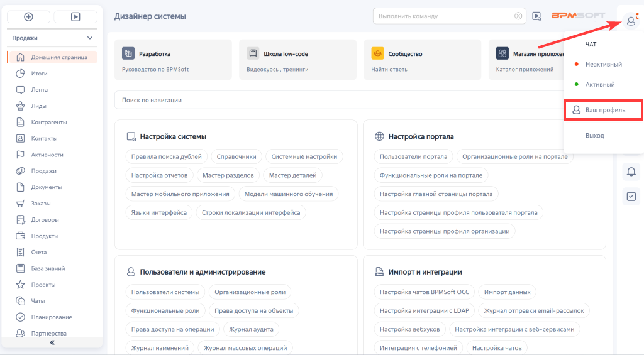Click the plus add button in sidebar
The image size is (644, 355).
coord(28,17)
